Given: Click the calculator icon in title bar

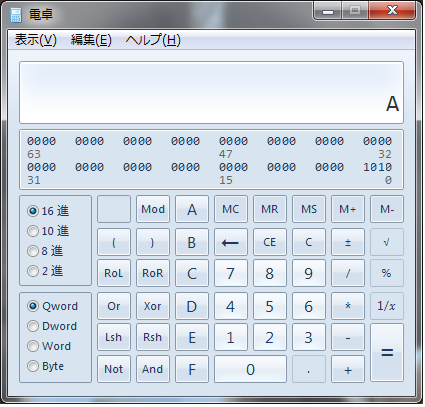Looking at the screenshot, I should point(16,15).
